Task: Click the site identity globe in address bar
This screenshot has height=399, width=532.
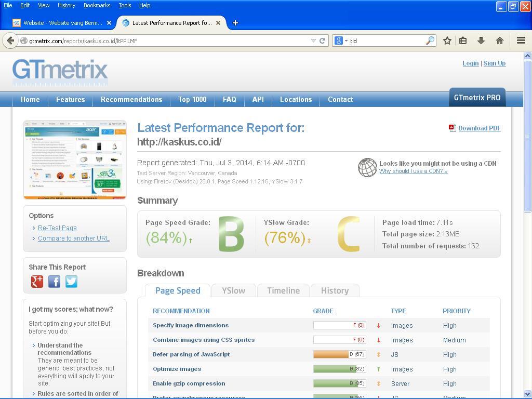Action: 24,41
